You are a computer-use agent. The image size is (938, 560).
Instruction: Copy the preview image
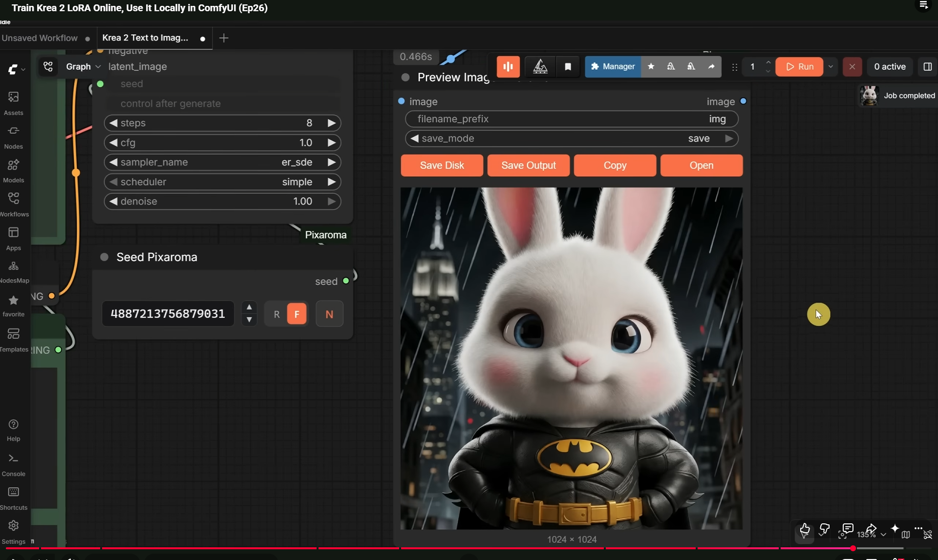click(x=615, y=166)
